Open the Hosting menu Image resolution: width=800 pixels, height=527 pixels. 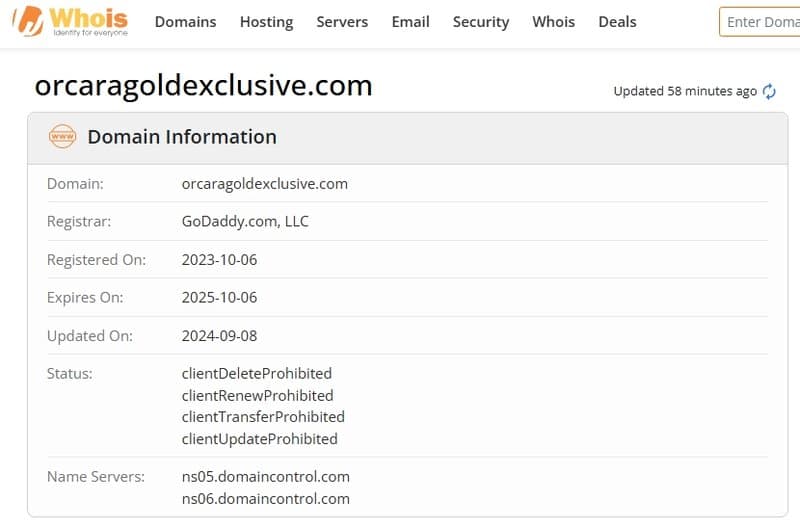266,22
